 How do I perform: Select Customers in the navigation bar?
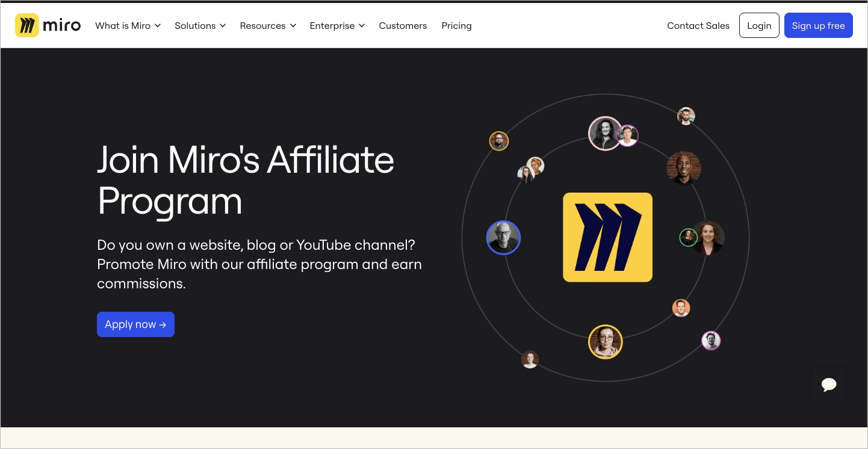pyautogui.click(x=403, y=25)
